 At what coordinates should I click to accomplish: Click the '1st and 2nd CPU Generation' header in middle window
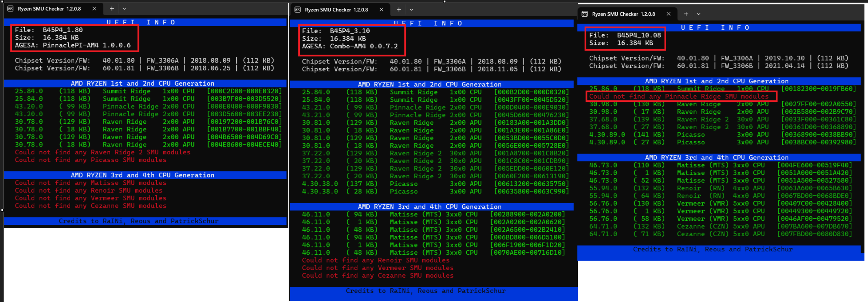click(x=430, y=85)
